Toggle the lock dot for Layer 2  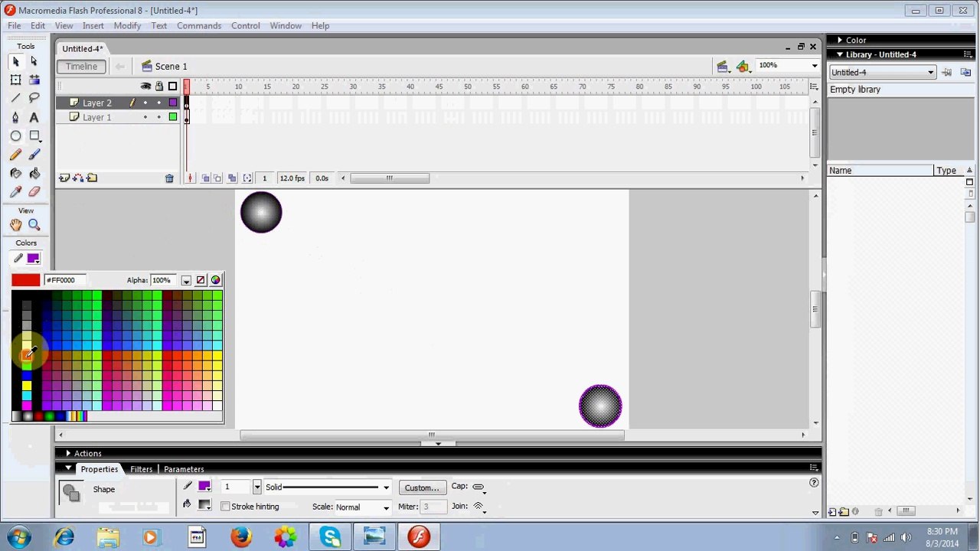[x=159, y=103]
